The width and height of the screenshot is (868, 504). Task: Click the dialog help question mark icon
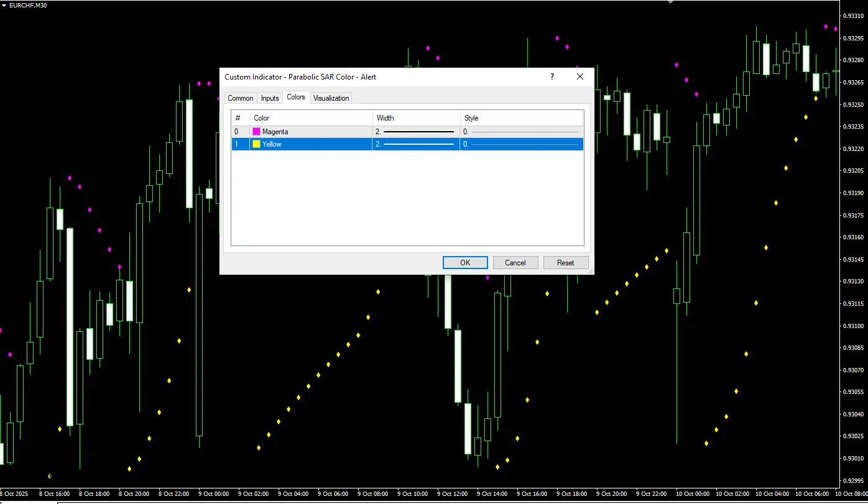point(552,77)
